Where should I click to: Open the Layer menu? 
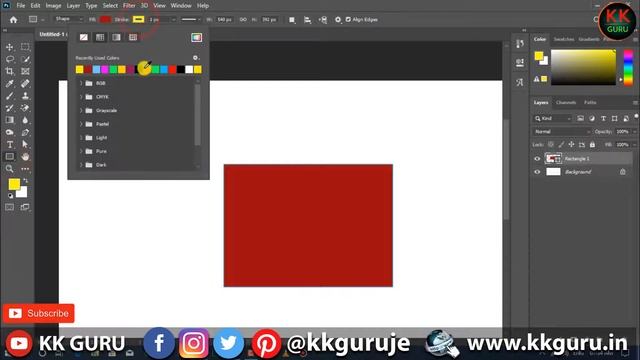click(x=73, y=6)
